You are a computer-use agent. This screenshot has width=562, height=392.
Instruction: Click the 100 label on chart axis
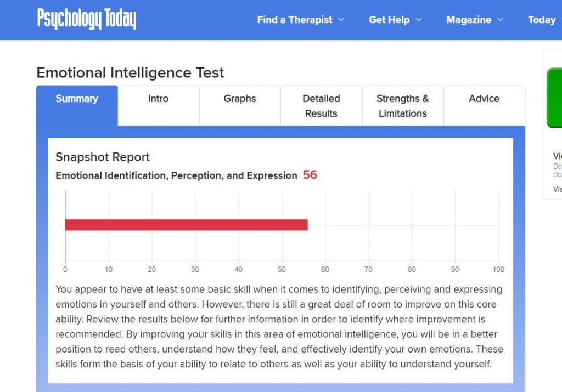coord(498,269)
